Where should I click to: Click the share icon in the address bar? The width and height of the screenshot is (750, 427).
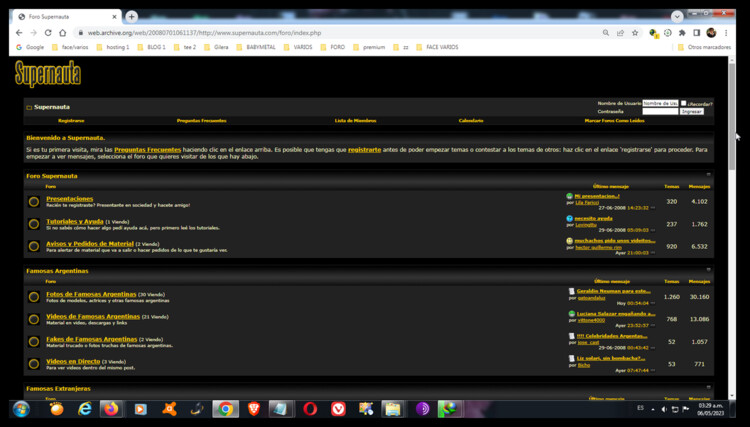point(620,33)
